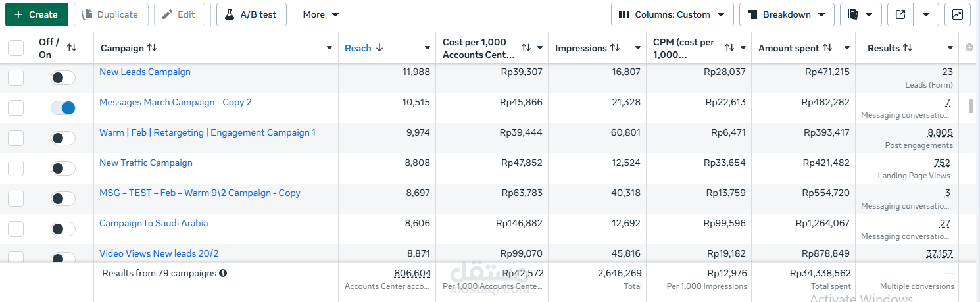Sort by Impressions arrows icon

pyautogui.click(x=615, y=48)
